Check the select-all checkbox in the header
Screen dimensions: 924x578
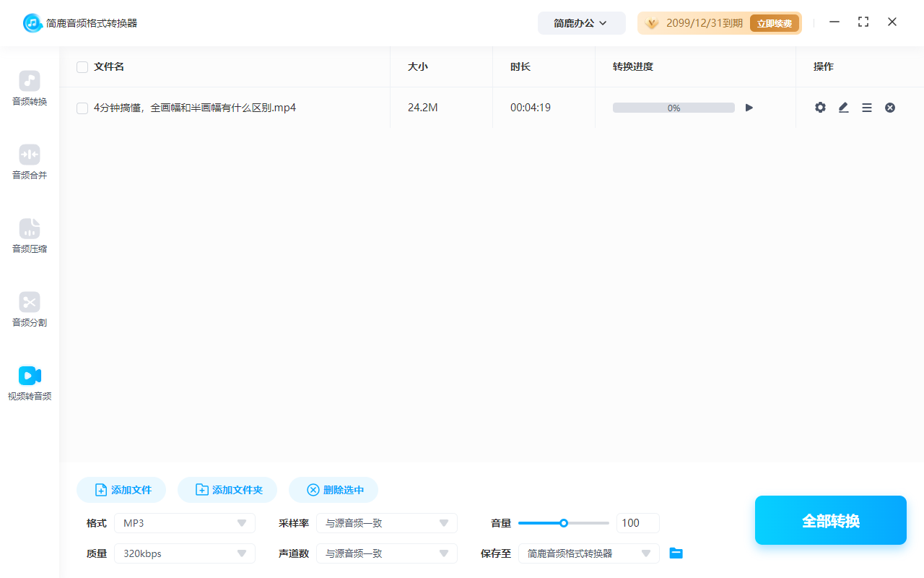coord(82,66)
